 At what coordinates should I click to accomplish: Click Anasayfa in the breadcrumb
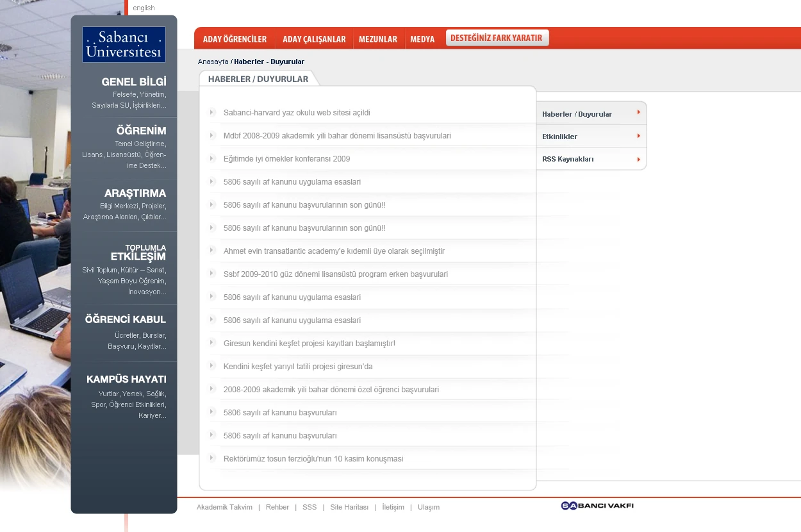coord(213,62)
